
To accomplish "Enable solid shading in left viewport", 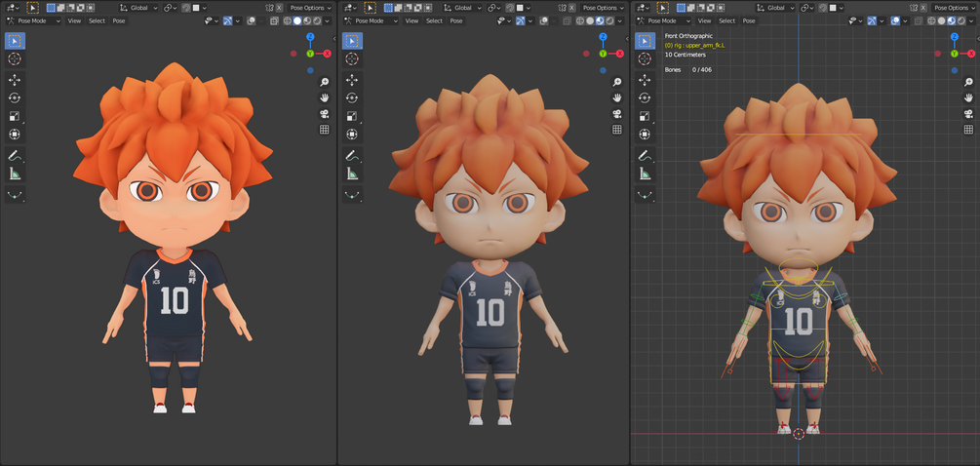I will pos(297,20).
